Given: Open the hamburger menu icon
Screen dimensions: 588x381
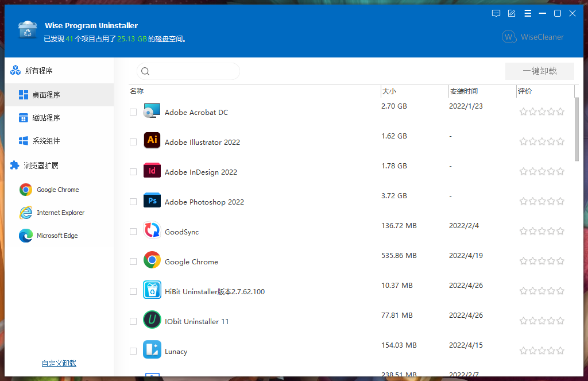Looking at the screenshot, I should click(528, 14).
